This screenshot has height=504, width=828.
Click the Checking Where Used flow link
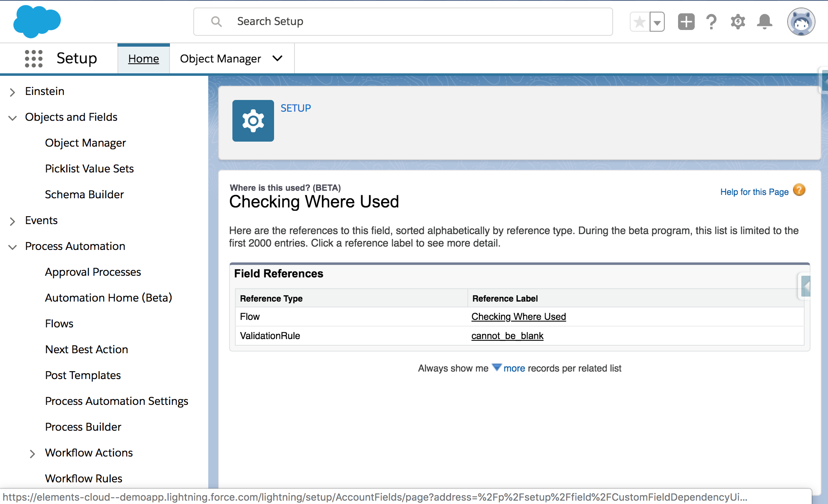[519, 317]
